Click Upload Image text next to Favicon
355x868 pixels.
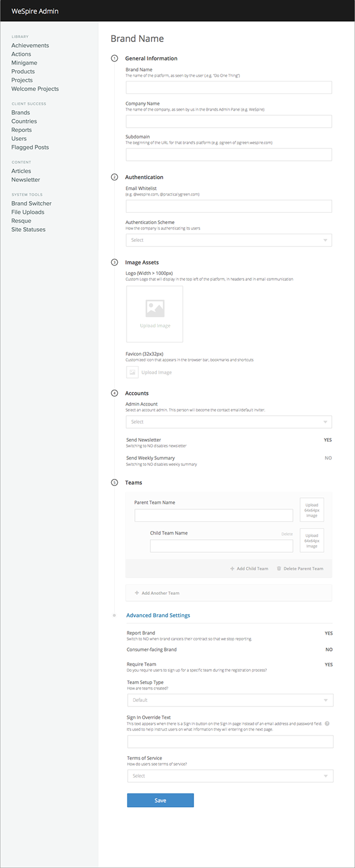[x=157, y=373]
